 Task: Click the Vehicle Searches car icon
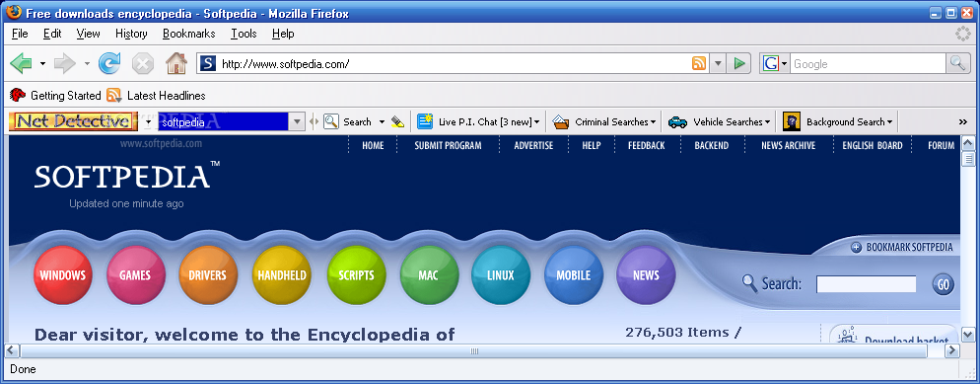677,122
